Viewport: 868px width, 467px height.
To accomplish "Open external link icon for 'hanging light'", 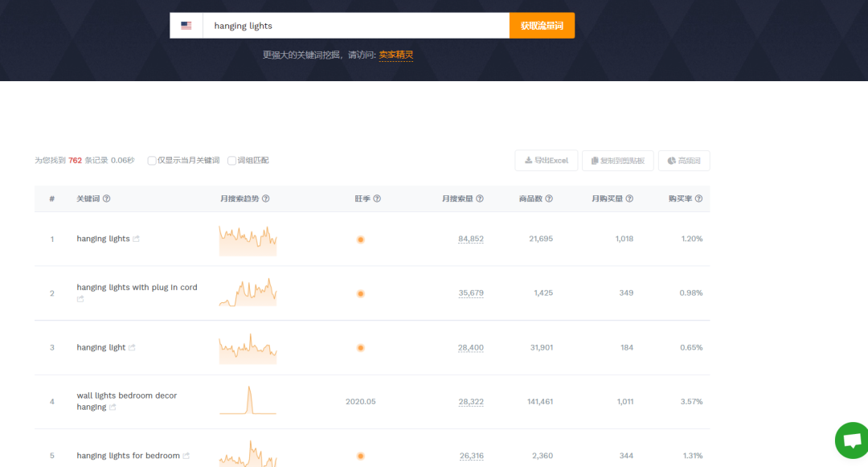I will click(x=132, y=348).
